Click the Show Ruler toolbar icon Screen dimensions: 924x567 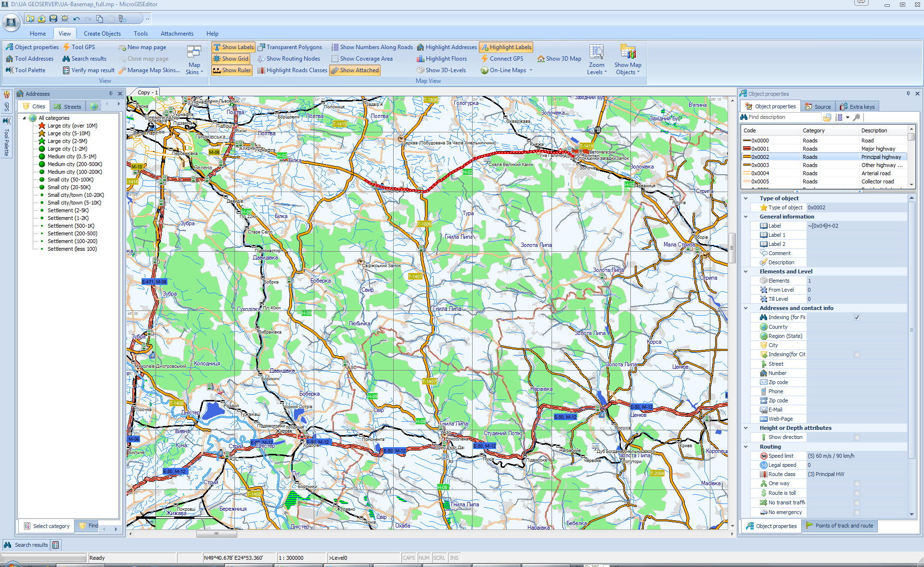pos(217,70)
